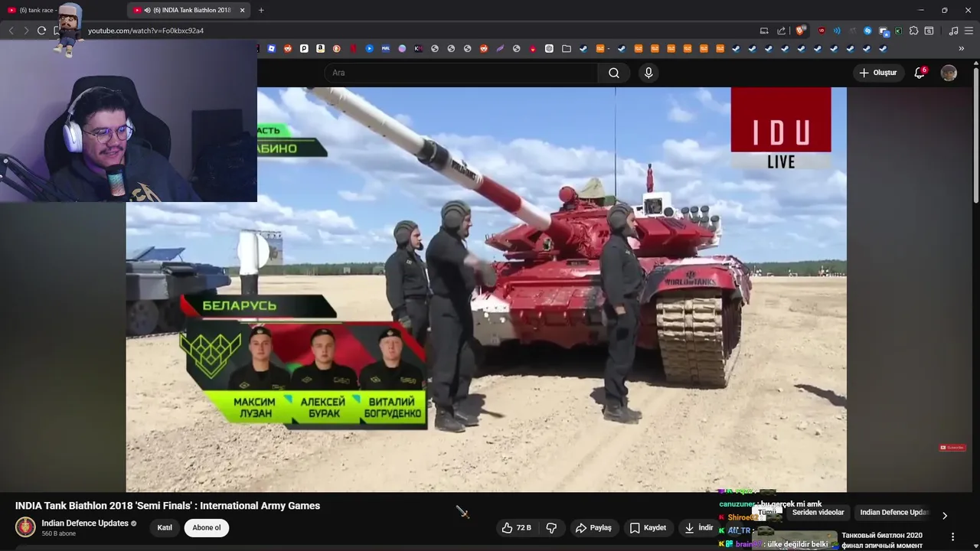Close the INDIA Tank Biathlon tab

pos(243,10)
